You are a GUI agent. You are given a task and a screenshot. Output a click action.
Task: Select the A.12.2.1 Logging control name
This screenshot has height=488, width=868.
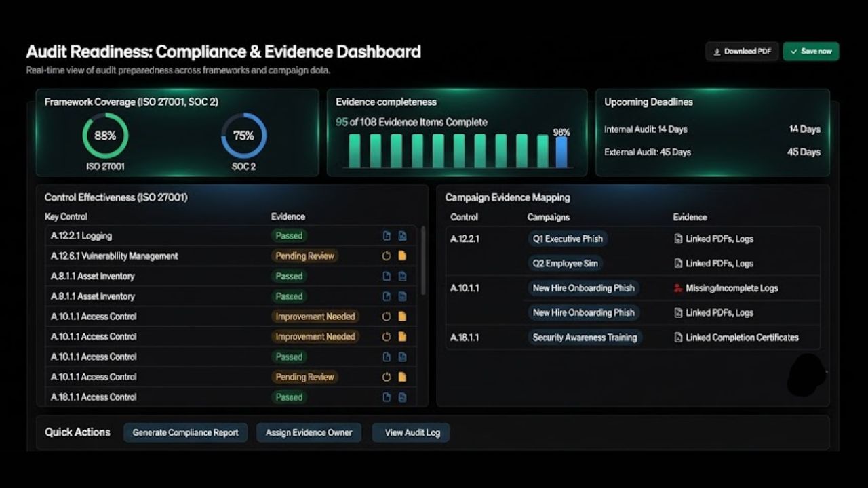coord(81,236)
